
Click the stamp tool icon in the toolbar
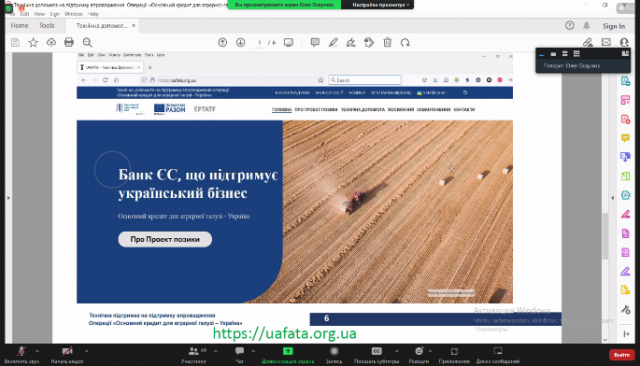point(369,42)
